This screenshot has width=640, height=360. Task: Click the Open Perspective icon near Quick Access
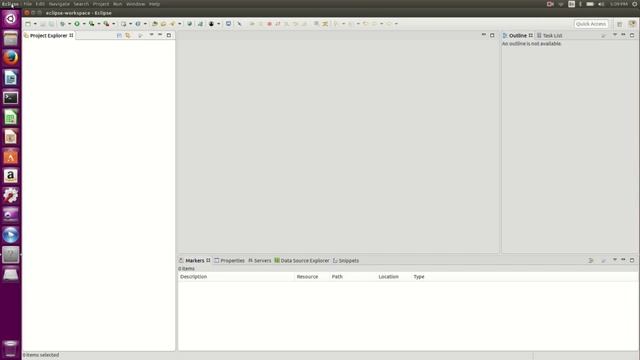[x=620, y=24]
